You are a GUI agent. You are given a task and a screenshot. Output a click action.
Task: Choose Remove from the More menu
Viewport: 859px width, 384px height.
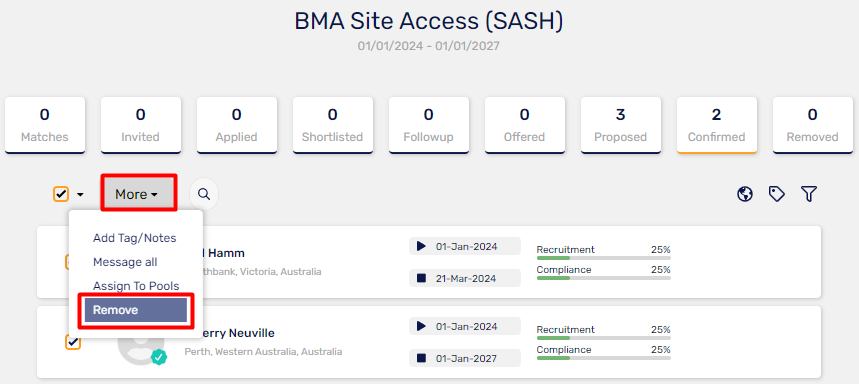(136, 310)
